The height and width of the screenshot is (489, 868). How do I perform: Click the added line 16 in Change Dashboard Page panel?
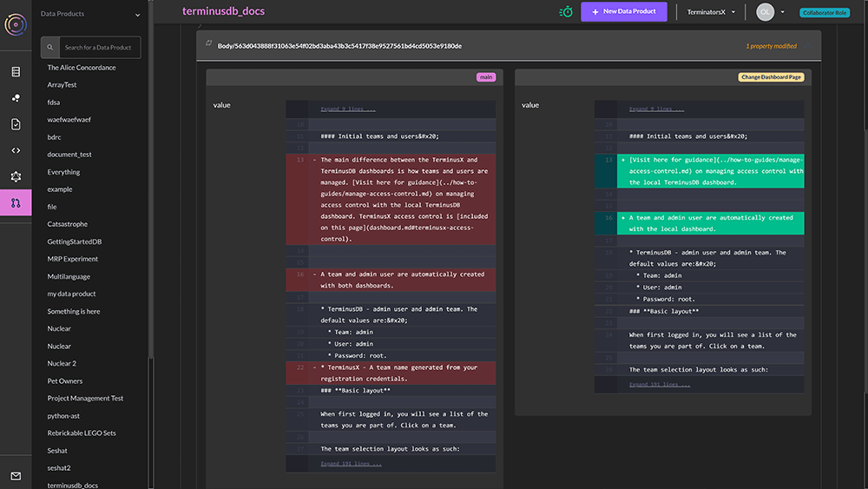(700, 223)
